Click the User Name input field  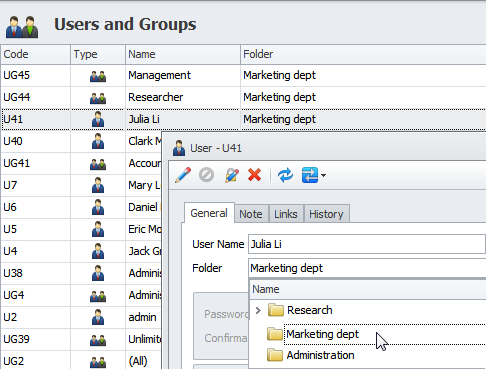pos(367,244)
